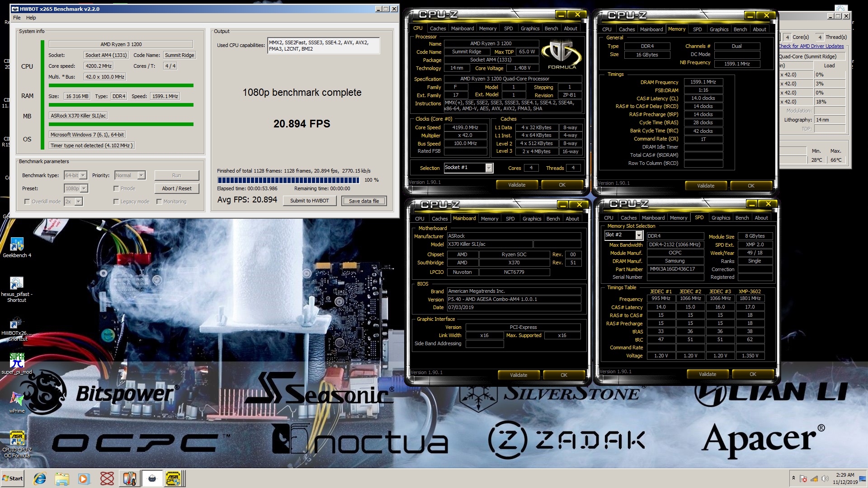Open the wPrime desktop icon
The image size is (868, 488).
(17, 402)
